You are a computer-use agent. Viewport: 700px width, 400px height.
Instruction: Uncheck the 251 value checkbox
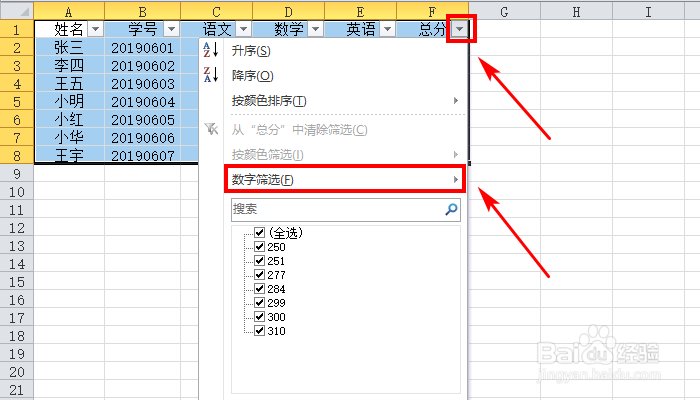[x=259, y=260]
